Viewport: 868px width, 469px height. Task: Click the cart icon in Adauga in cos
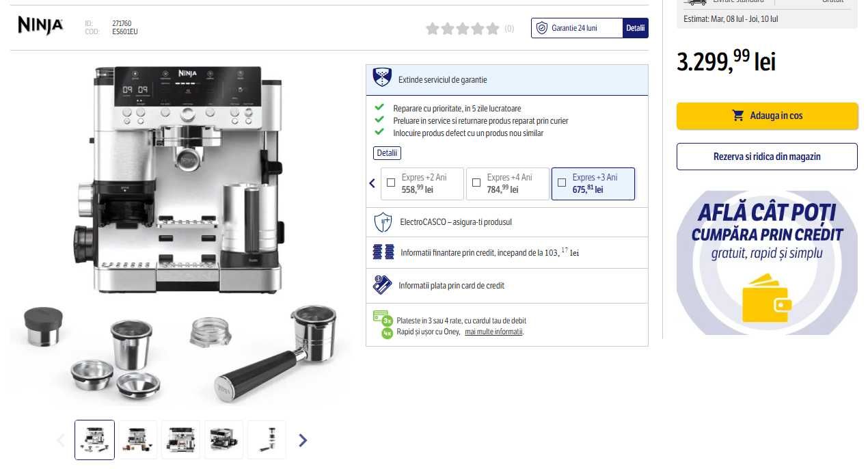pyautogui.click(x=738, y=116)
